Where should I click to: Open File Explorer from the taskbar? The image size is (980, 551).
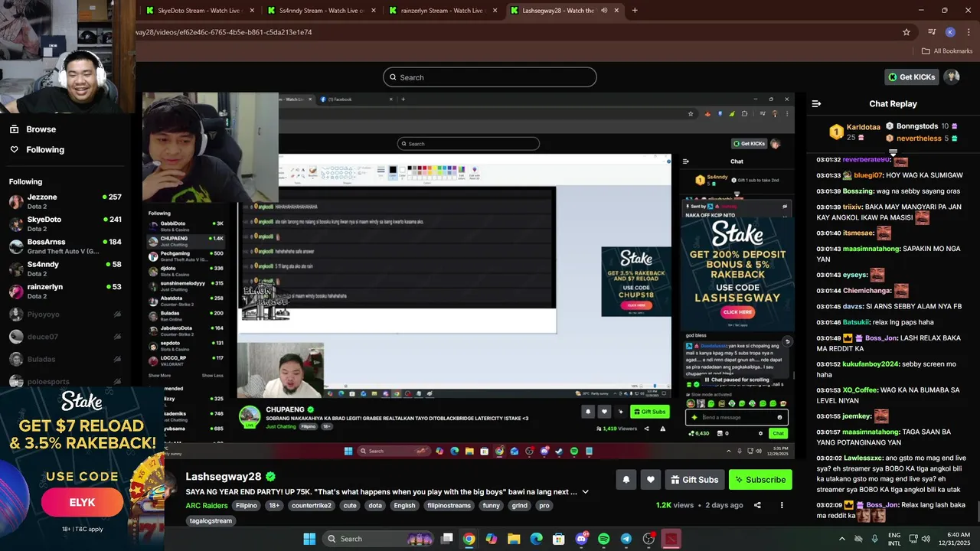514,539
